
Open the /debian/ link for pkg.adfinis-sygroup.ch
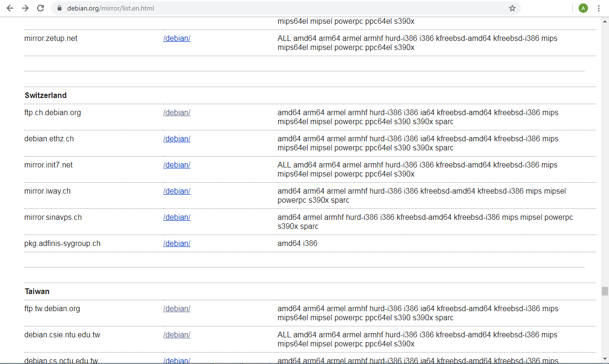[x=177, y=243]
